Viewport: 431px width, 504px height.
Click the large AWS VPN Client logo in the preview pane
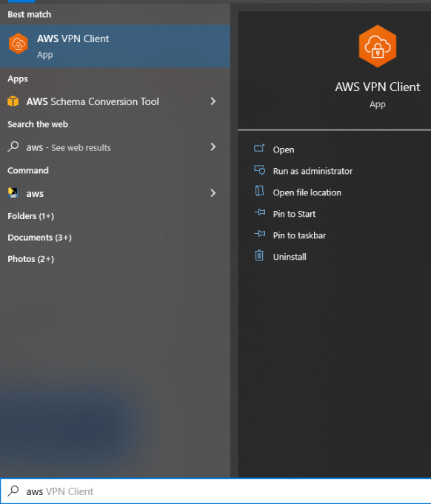pos(377,47)
